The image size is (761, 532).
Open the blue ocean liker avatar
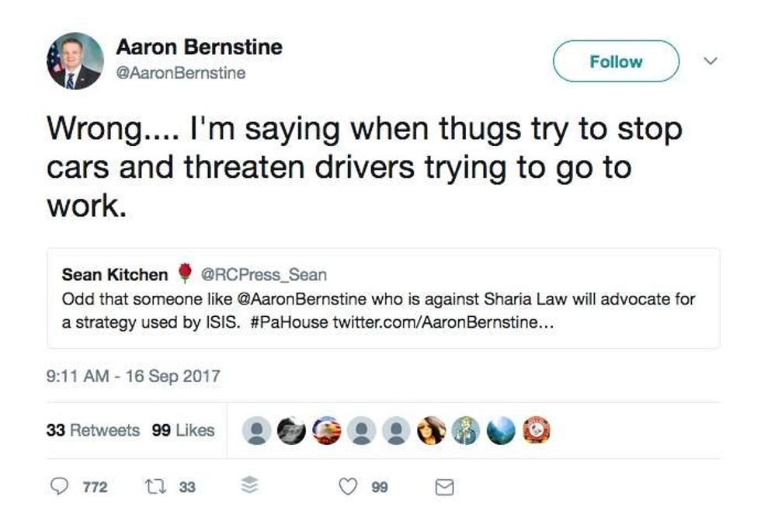(x=501, y=431)
